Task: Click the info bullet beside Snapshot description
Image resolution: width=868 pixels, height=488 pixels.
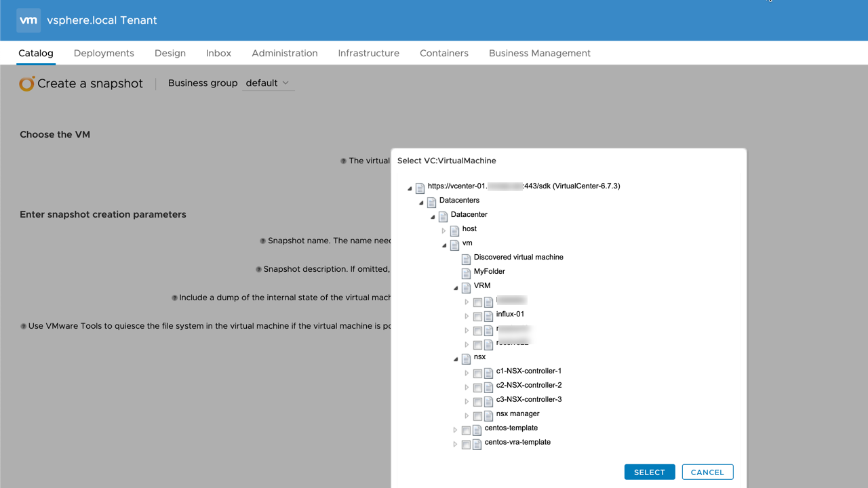Action: (x=258, y=269)
